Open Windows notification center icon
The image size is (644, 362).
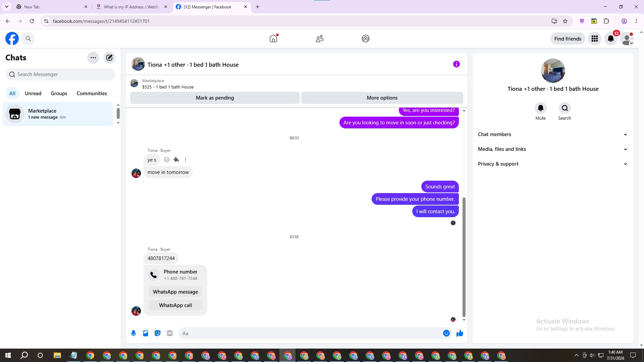click(x=633, y=355)
